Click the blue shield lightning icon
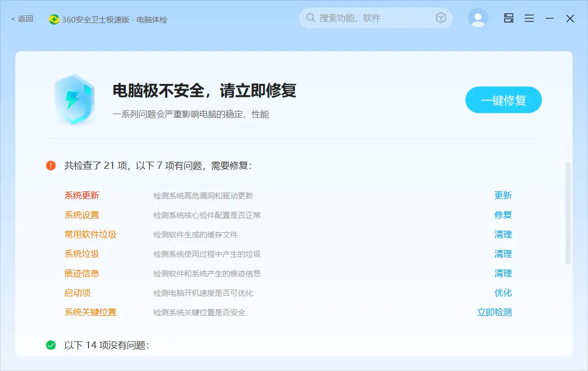Viewport: 588px width, 371px height. 75,99
